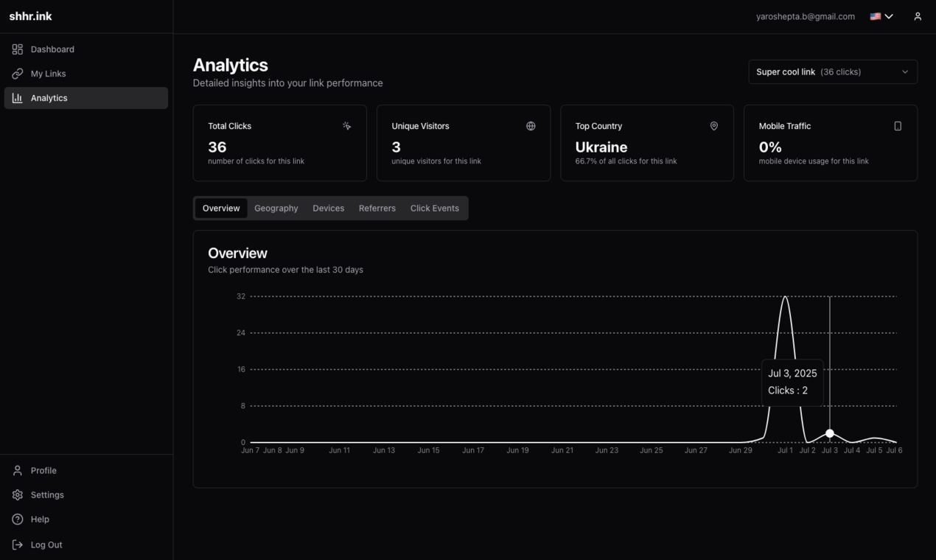Click the My Links chain icon
The image size is (936, 560).
point(18,74)
